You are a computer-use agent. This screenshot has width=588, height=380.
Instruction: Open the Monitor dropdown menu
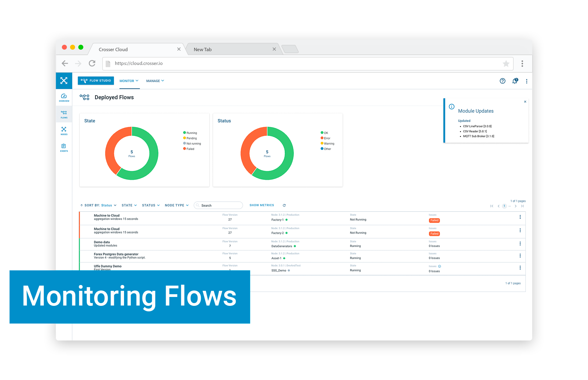(129, 81)
